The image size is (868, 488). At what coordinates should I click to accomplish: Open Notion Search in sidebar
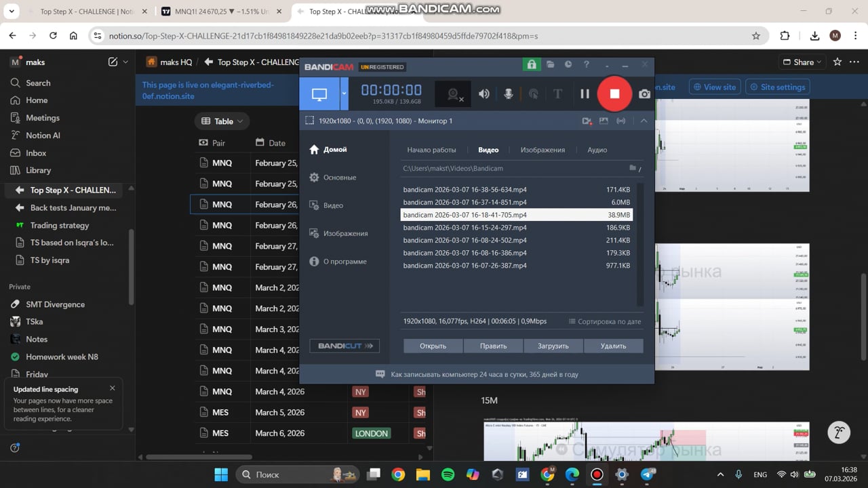(x=38, y=83)
